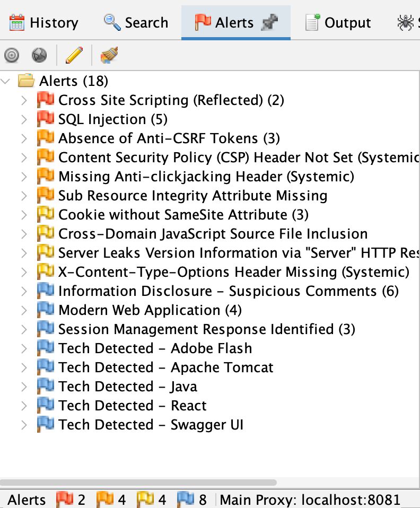Click the globe link icon in toolbar

(x=39, y=55)
